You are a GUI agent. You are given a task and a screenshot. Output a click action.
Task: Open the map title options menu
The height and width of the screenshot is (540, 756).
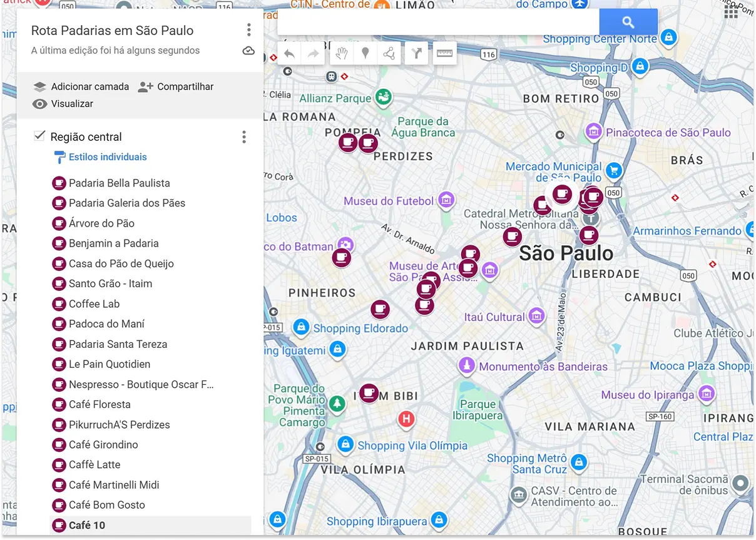pos(248,29)
